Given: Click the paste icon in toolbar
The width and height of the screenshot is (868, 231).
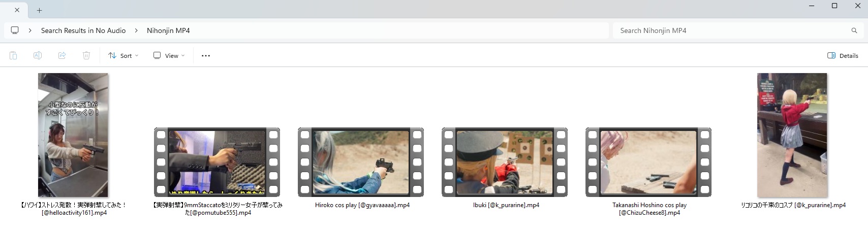Looking at the screenshot, I should (13, 55).
